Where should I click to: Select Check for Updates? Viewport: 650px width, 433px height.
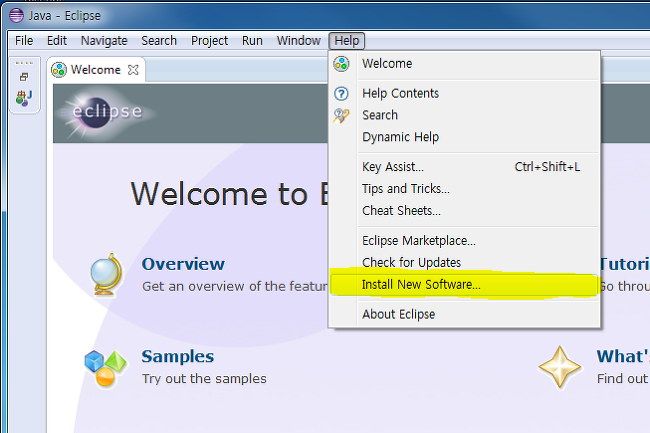pyautogui.click(x=464, y=263)
